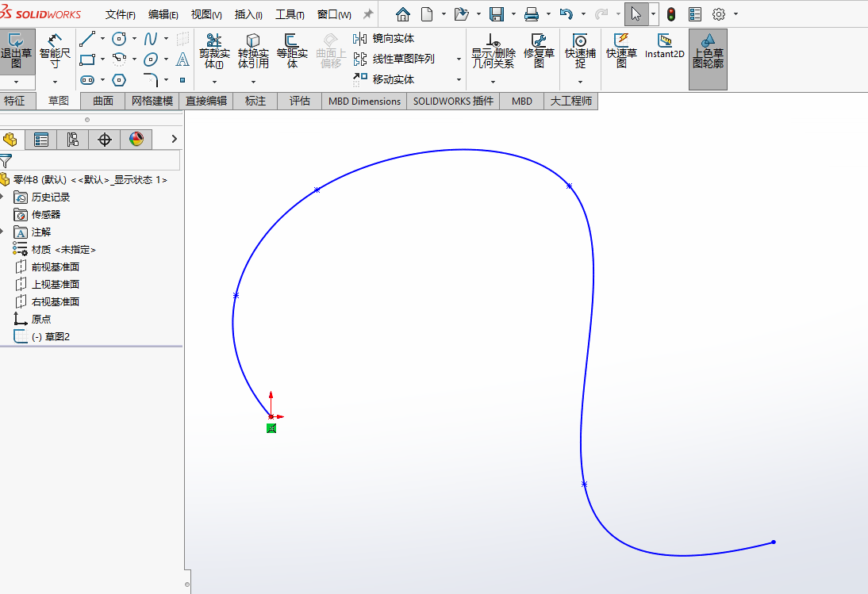The image size is (868, 594).
Task: Click the Smart Dimension (智能尺寸) tool
Action: (55, 52)
